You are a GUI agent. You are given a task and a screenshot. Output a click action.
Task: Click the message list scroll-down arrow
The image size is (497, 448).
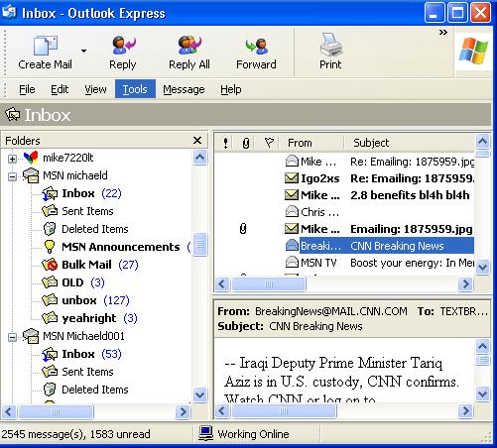pyautogui.click(x=483, y=267)
